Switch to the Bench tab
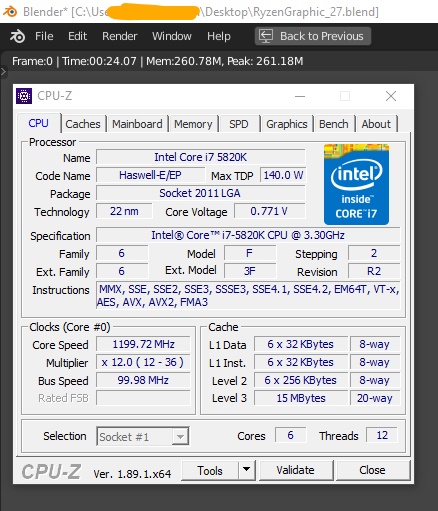 (334, 124)
